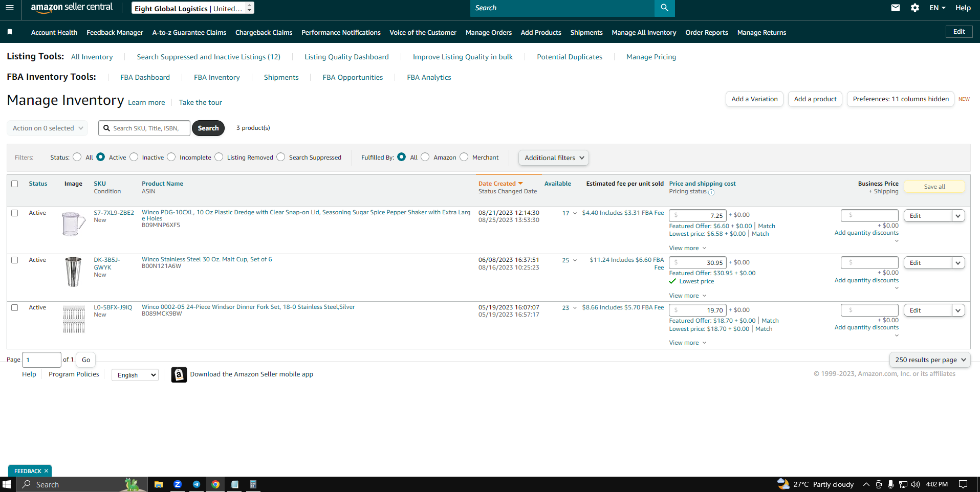Select the All status radio button

pos(77,157)
